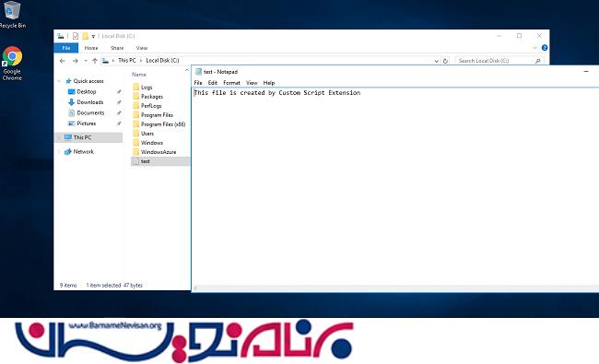599x364 pixels.
Task: Minimize the Notepad window
Action: 586,72
